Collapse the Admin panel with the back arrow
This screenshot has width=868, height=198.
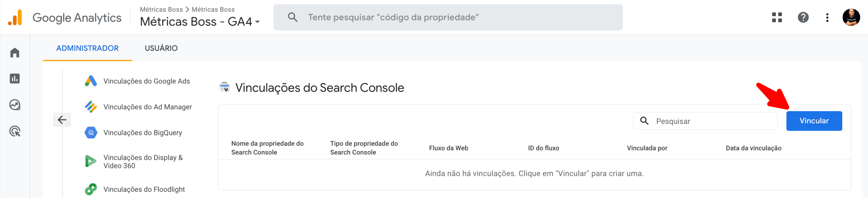point(62,119)
